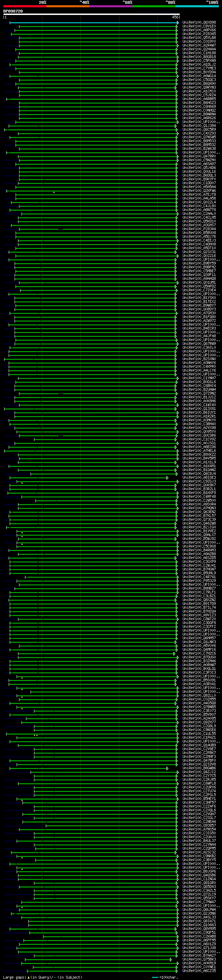Click hit label UniRef100_B2JIG0
This screenshot has width=222, height=980.
(199, 527)
